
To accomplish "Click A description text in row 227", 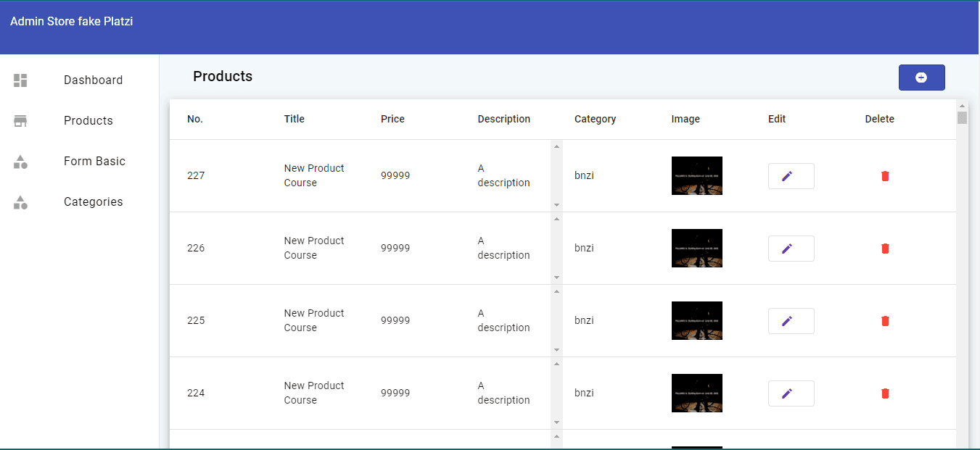I will [x=504, y=175].
